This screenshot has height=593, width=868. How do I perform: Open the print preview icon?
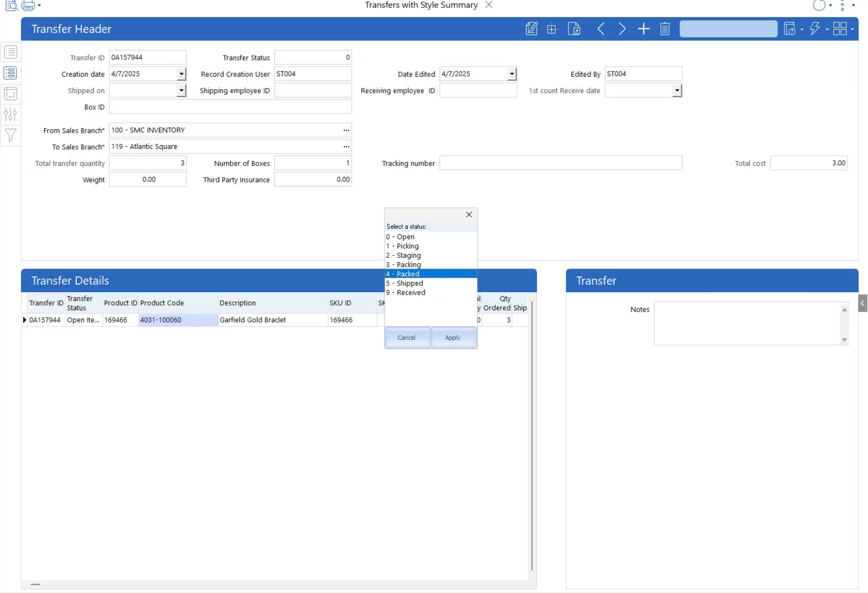tap(11, 6)
